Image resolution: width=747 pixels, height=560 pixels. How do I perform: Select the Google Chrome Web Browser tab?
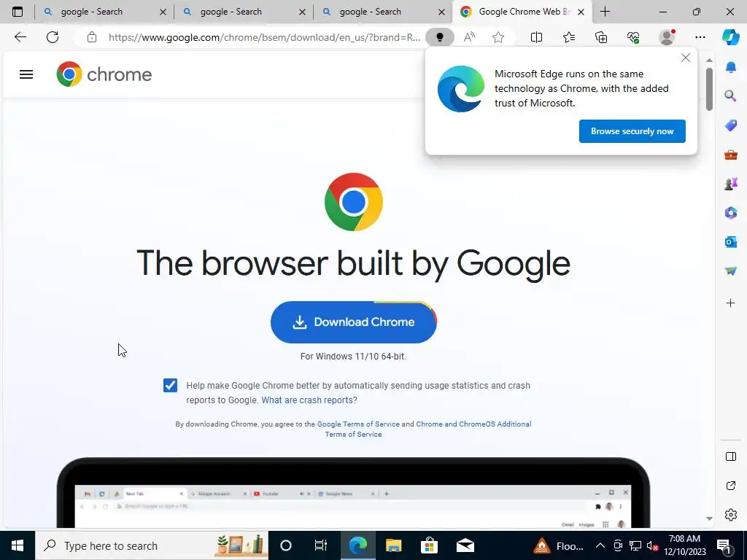pos(522,12)
